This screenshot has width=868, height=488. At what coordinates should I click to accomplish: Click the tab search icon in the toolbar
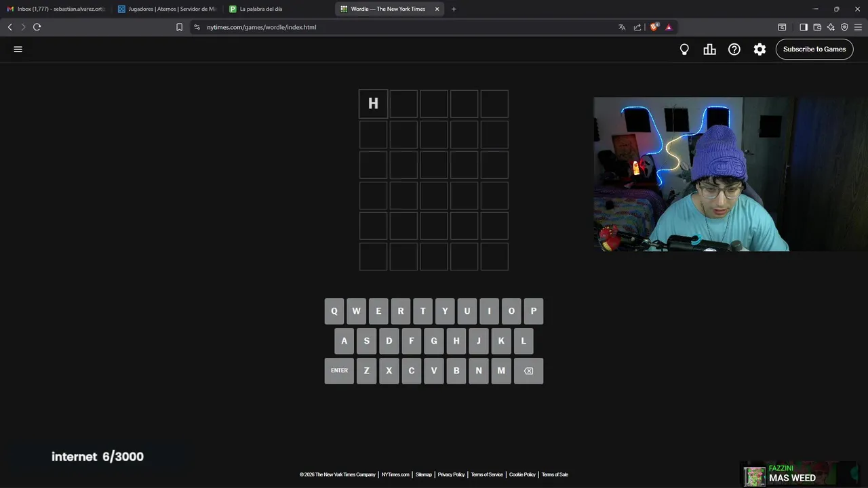[782, 27]
